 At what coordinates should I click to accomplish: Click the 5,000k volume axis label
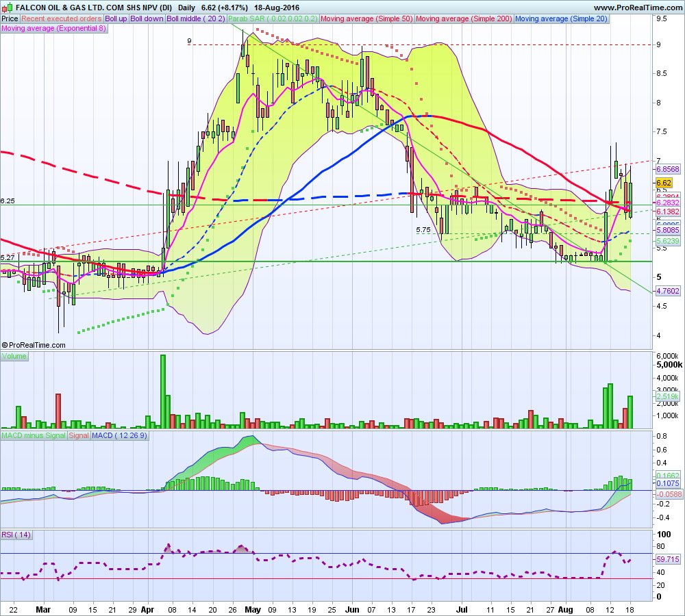coord(670,365)
